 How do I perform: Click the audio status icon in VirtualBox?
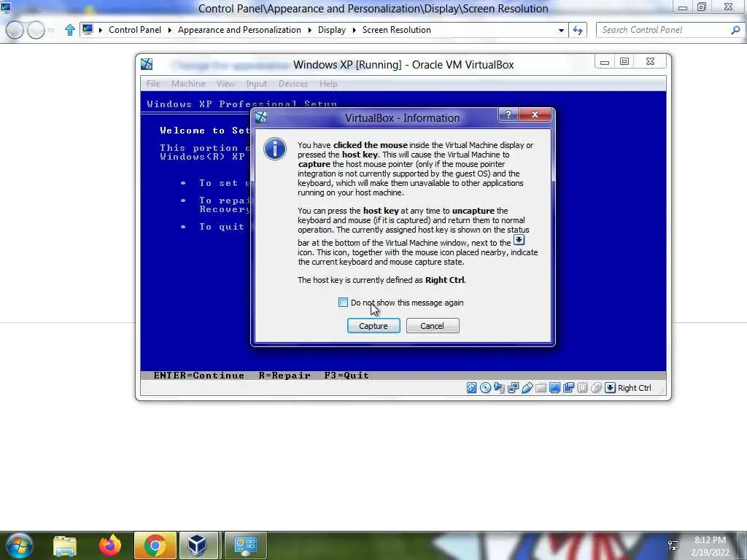(x=499, y=388)
